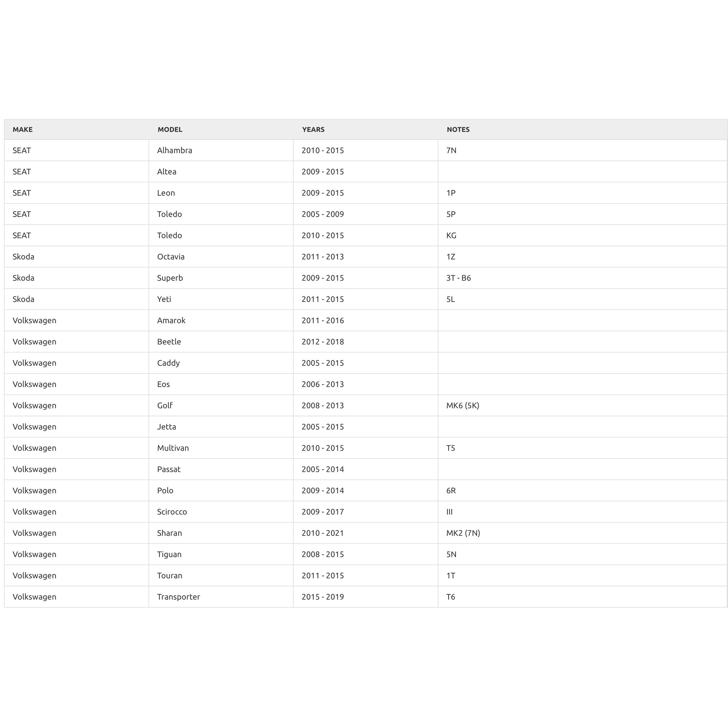Select the Altea model cell
728x728 pixels.
click(167, 172)
